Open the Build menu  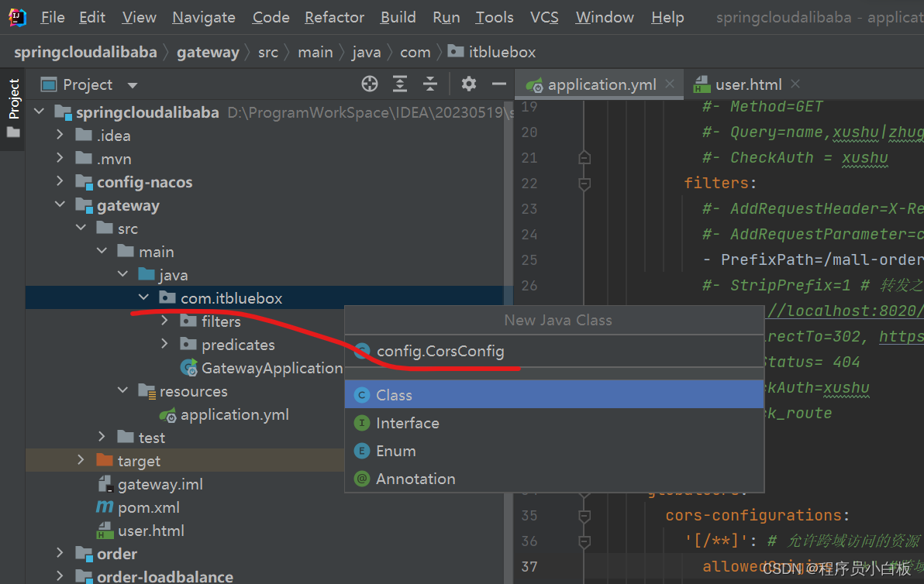[x=398, y=18]
